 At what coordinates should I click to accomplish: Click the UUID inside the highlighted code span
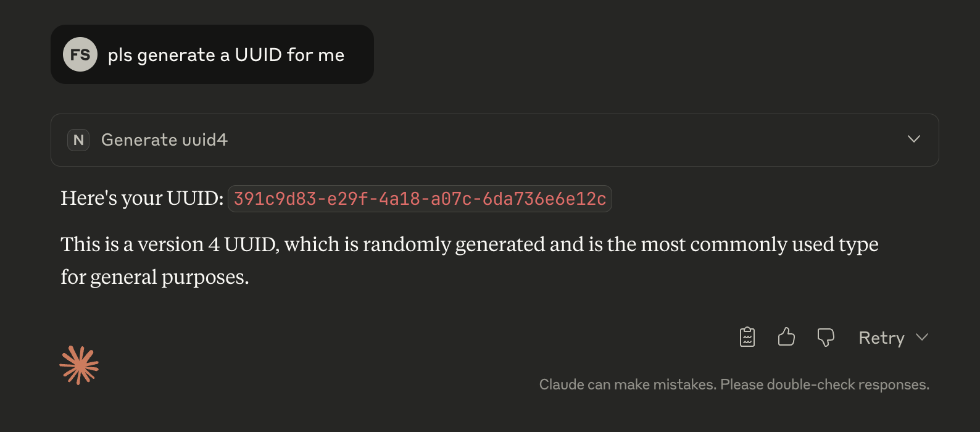click(x=419, y=199)
